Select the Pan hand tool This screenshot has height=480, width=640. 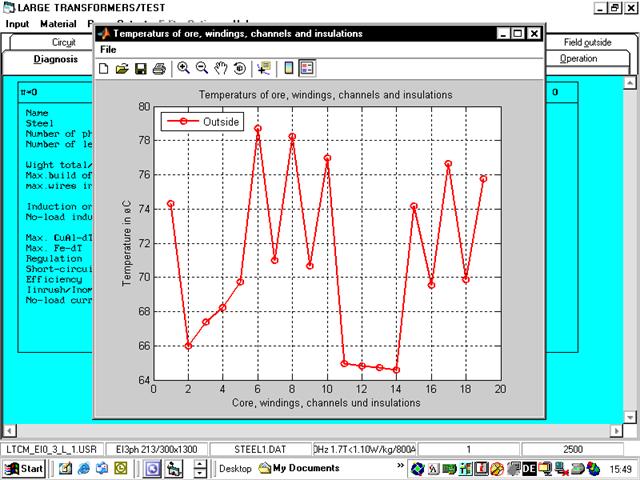221,68
